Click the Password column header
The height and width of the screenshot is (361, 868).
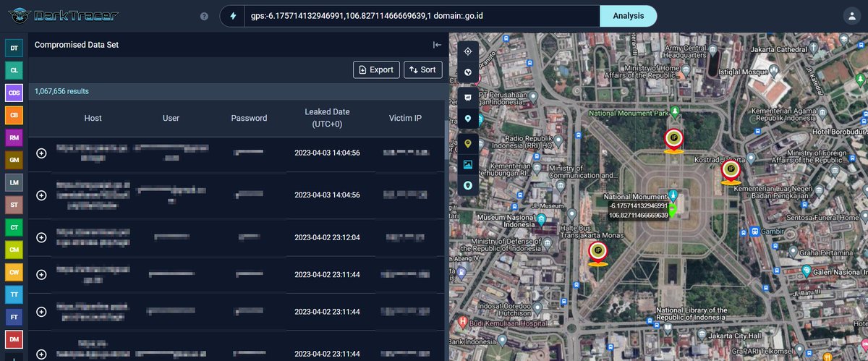click(249, 118)
